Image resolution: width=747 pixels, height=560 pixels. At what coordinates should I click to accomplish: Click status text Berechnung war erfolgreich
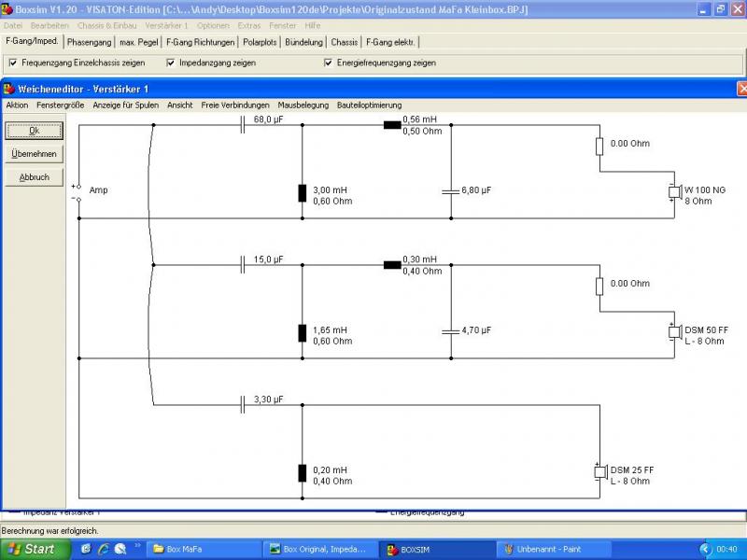(50, 530)
